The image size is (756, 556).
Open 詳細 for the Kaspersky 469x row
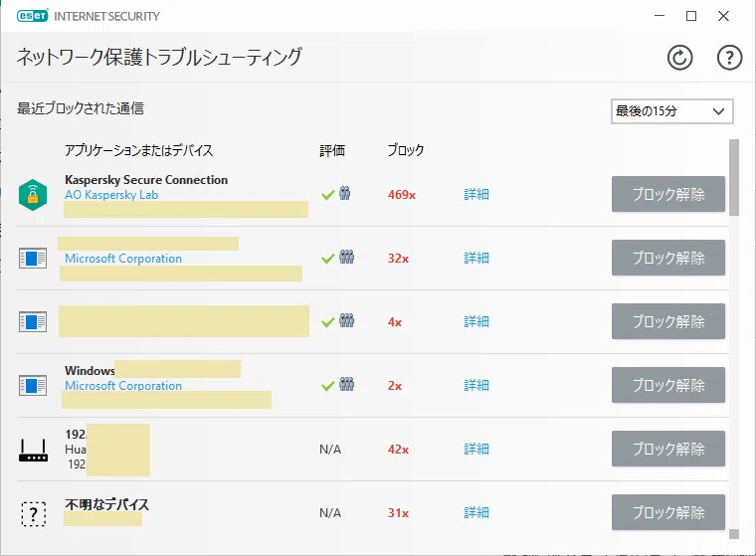pyautogui.click(x=476, y=194)
